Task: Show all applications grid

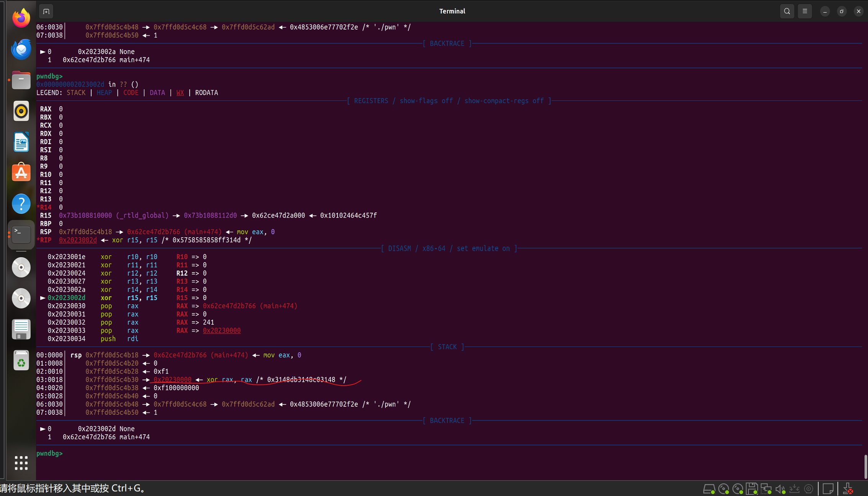Action: click(x=21, y=463)
